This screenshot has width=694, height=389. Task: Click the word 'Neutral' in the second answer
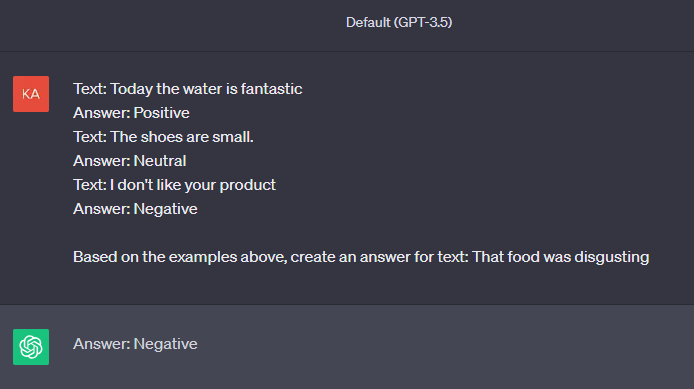(x=160, y=161)
